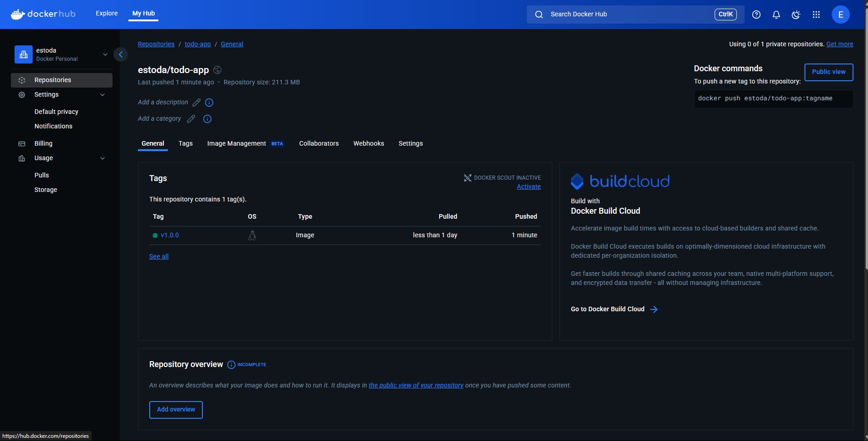This screenshot has height=441, width=868.
Task: Click the Linux penguin OS icon
Action: [x=252, y=235]
